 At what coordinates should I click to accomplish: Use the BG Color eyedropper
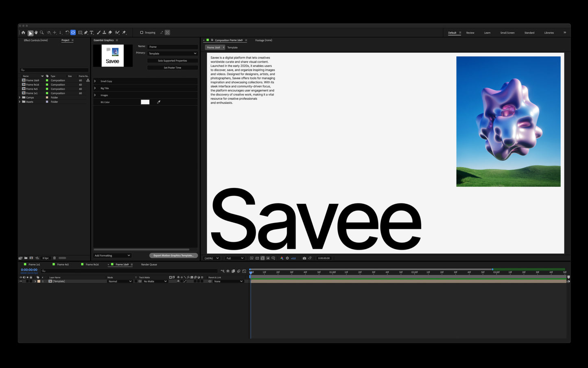[x=159, y=102]
